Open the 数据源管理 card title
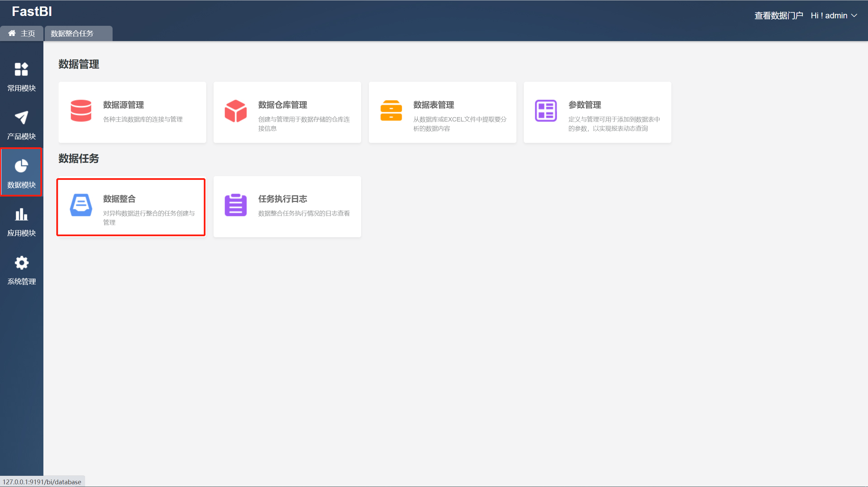The width and height of the screenshot is (868, 487). click(123, 105)
